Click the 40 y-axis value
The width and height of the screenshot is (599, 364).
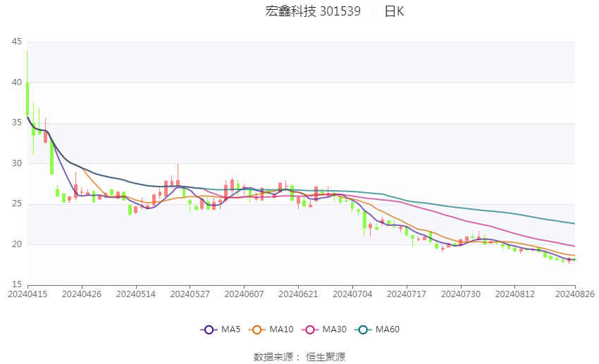17,82
